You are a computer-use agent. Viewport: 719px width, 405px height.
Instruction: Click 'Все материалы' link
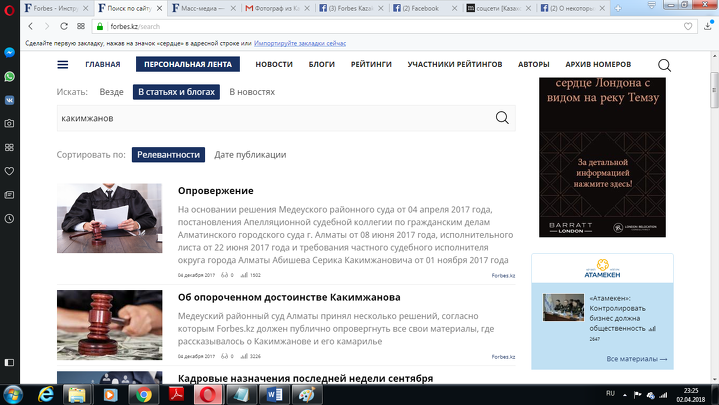(x=637, y=359)
